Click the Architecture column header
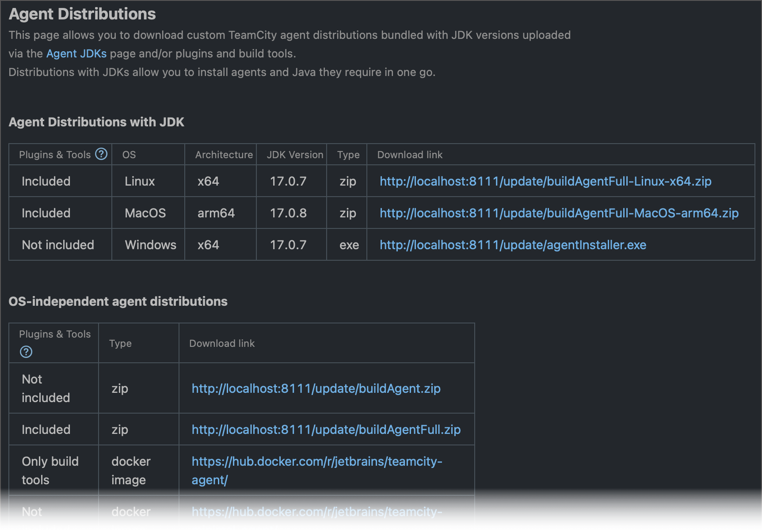The height and width of the screenshot is (532, 762). point(224,154)
